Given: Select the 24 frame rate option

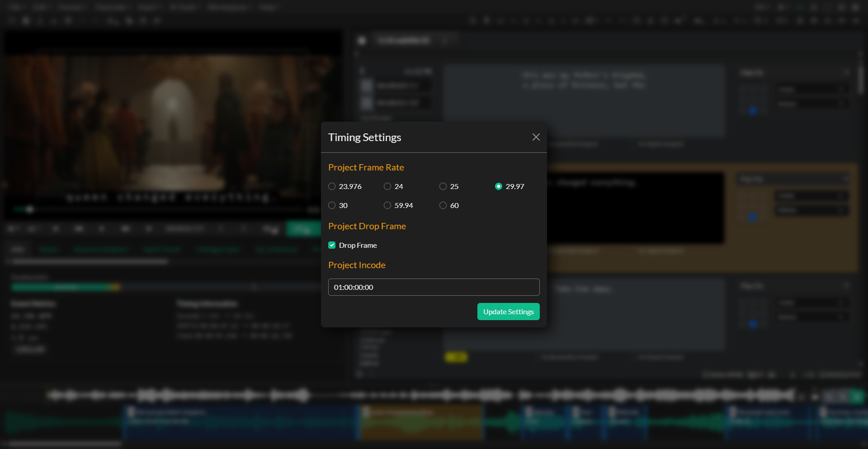Looking at the screenshot, I should (x=387, y=186).
